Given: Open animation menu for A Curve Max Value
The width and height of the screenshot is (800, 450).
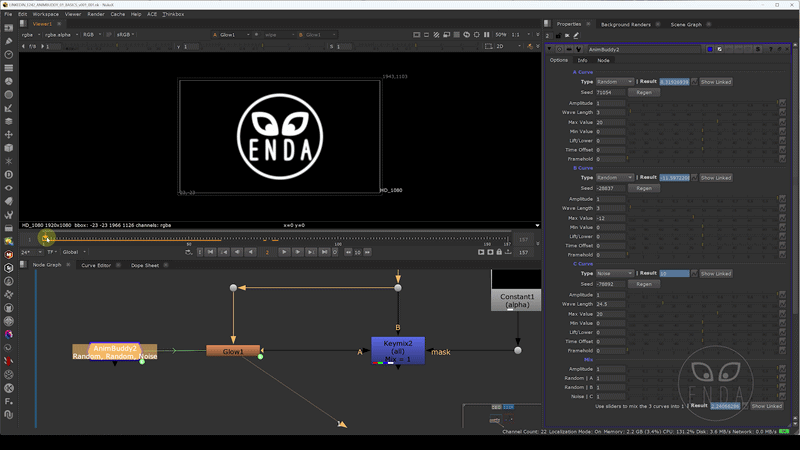Looking at the screenshot, I should coord(782,122).
